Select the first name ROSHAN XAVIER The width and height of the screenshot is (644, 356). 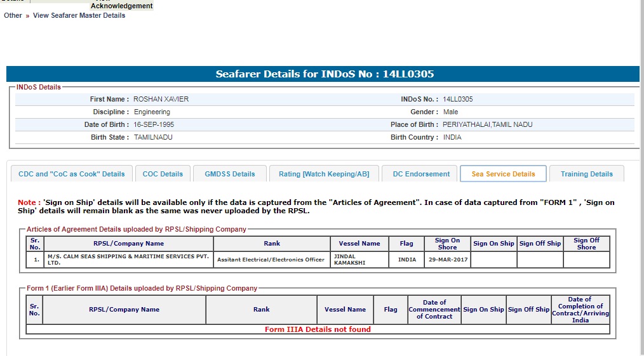(x=161, y=99)
